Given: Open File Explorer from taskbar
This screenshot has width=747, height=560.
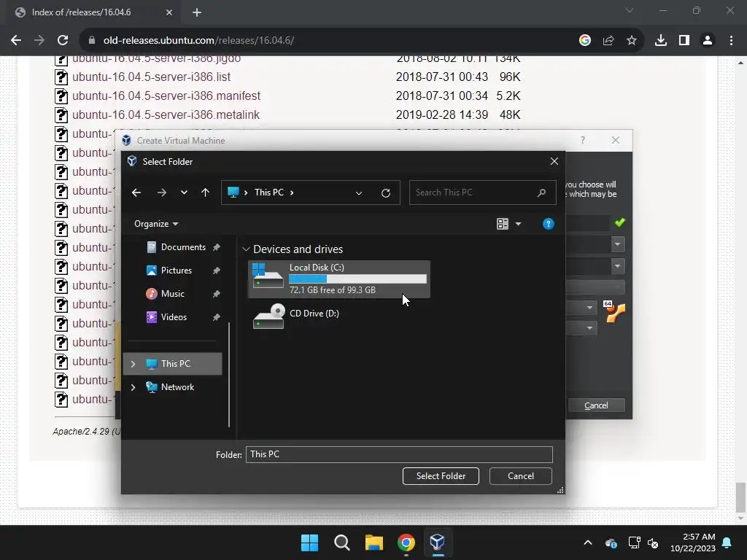Looking at the screenshot, I should point(374,542).
